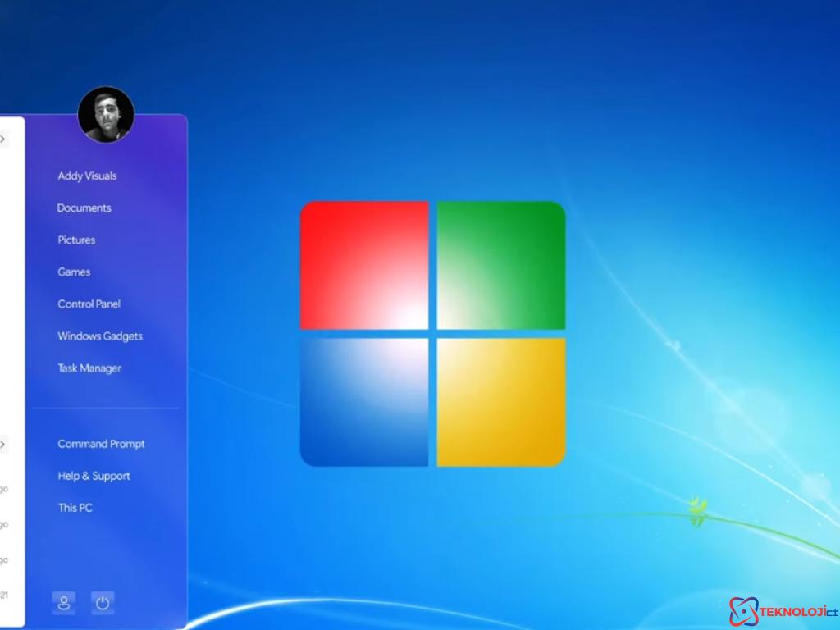Screen dimensions: 840x630
Task: Launch Task Manager
Action: tap(89, 368)
